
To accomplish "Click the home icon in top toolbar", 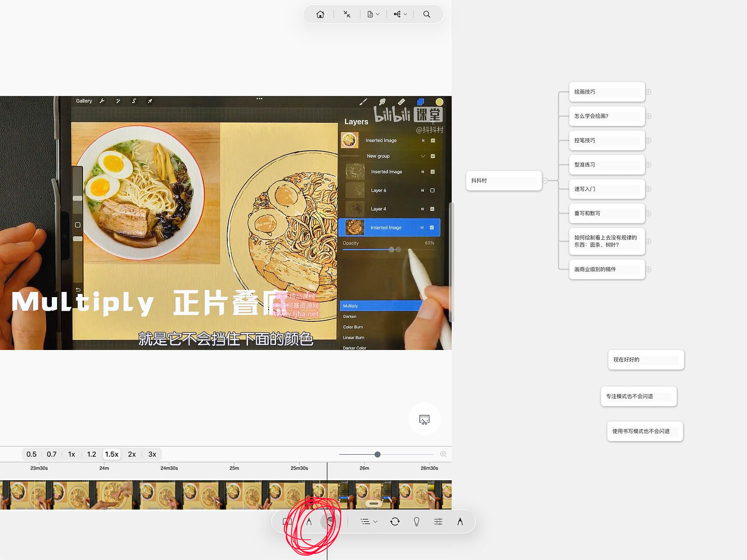I will pyautogui.click(x=320, y=15).
